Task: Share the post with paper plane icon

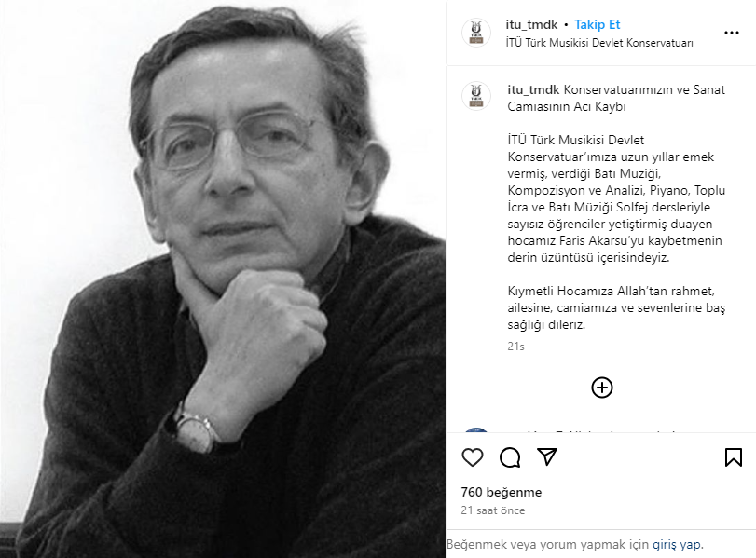Action: pos(547,456)
